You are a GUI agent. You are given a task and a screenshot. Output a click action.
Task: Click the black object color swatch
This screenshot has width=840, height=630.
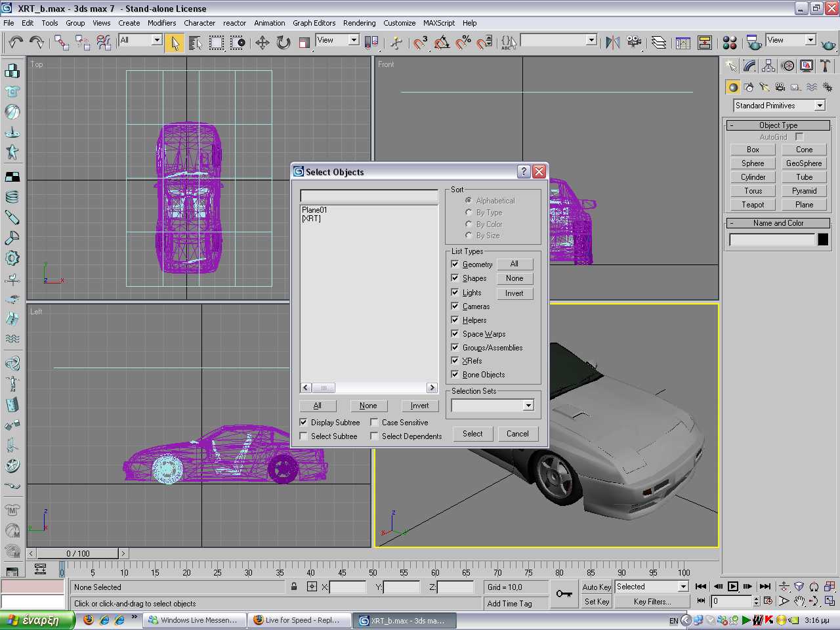tap(823, 240)
